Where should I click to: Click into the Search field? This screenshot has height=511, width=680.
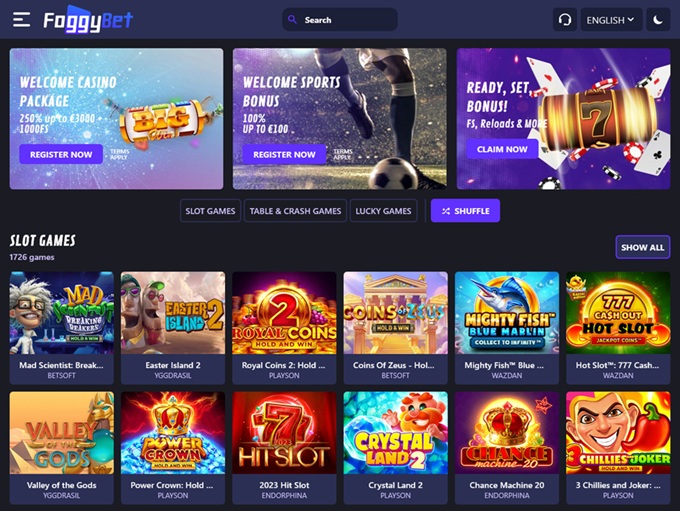340,20
